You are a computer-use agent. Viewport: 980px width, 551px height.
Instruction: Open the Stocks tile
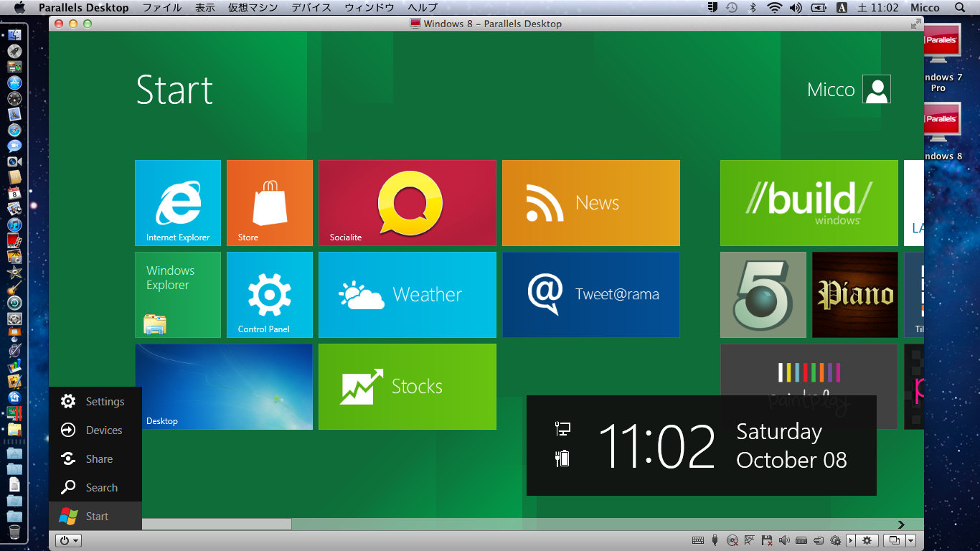pos(407,387)
